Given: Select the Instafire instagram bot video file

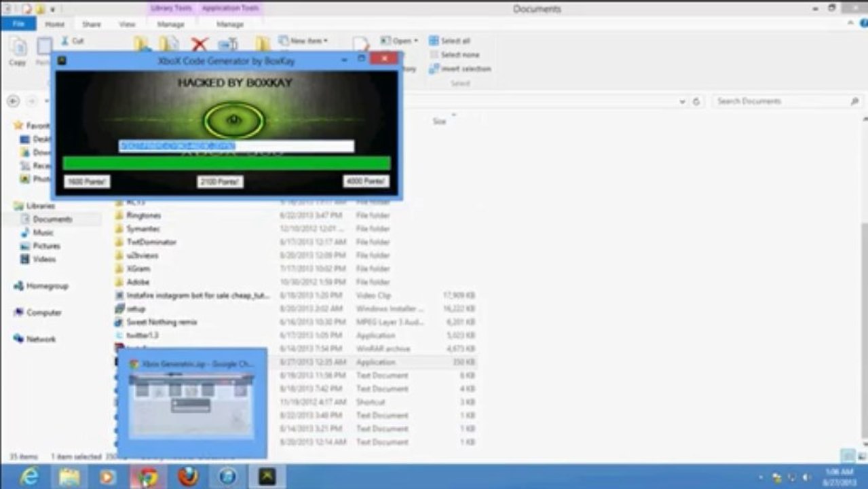Looking at the screenshot, I should pos(197,295).
